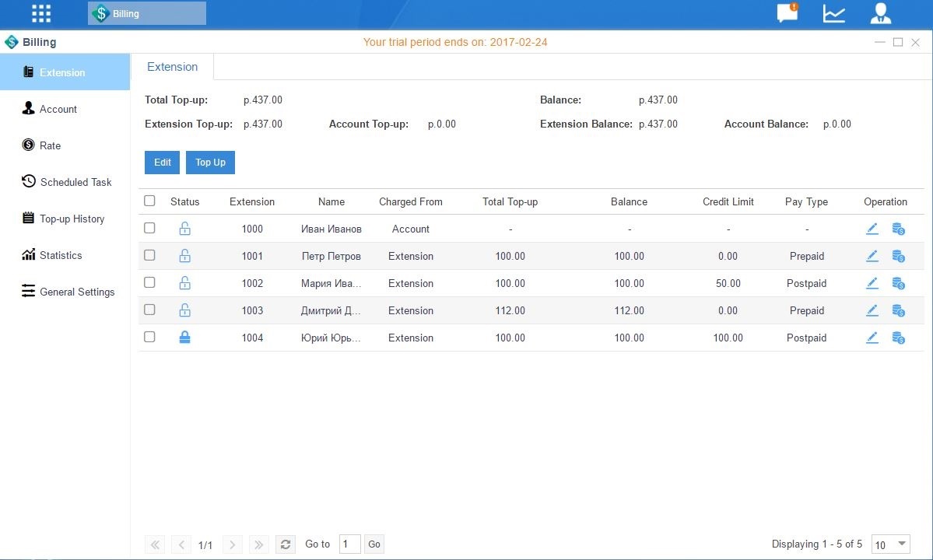Jump to last page with double-arrow control
The image size is (933, 560).
click(258, 544)
